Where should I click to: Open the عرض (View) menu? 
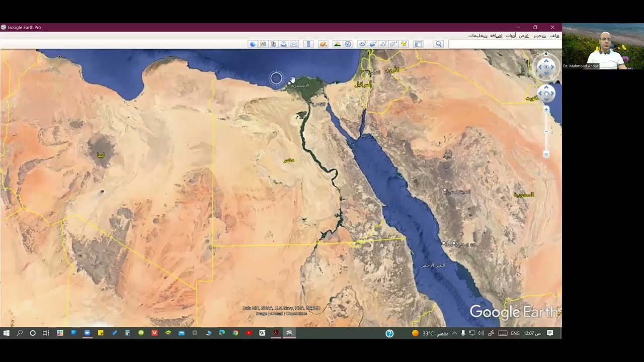click(x=524, y=36)
